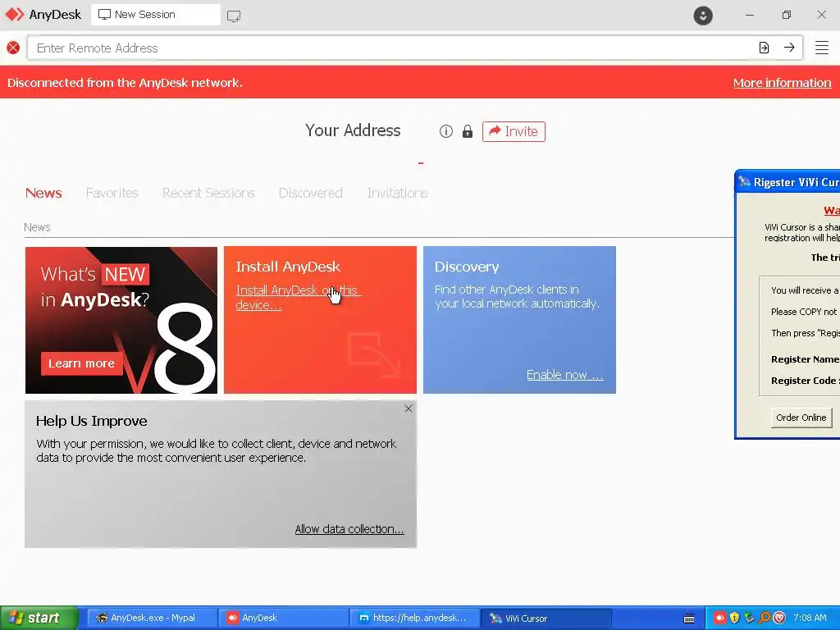The height and width of the screenshot is (630, 840).
Task: Click the disconnected from AnyDesk network message
Action: pyautogui.click(x=125, y=83)
